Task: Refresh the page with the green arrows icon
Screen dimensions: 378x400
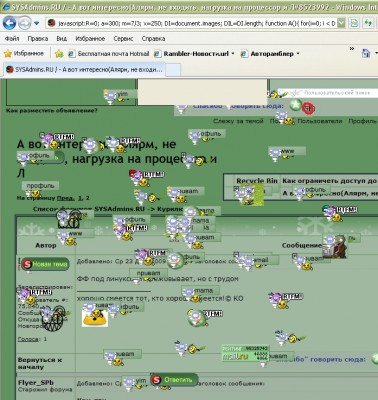Action: (368, 23)
